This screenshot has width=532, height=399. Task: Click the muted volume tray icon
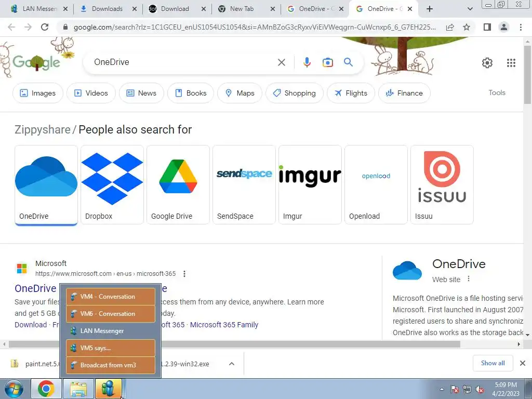click(x=480, y=390)
